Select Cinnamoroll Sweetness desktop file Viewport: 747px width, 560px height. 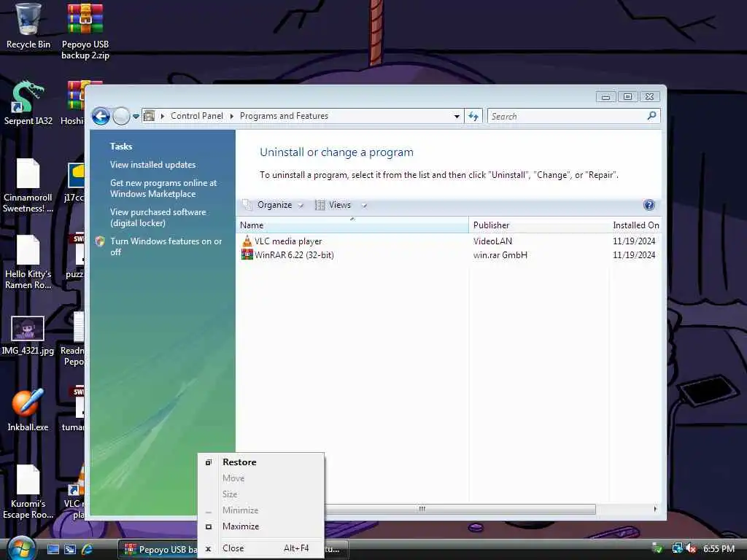28,186
